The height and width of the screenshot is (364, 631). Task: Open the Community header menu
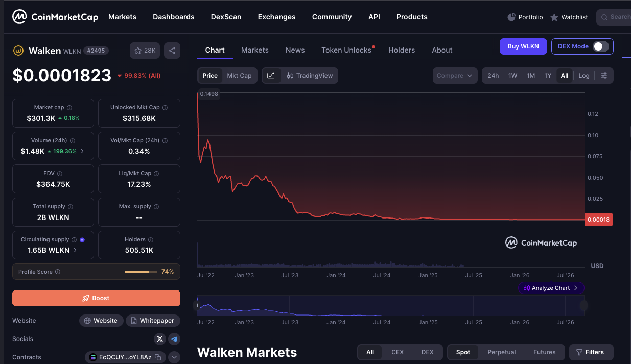[x=332, y=17]
